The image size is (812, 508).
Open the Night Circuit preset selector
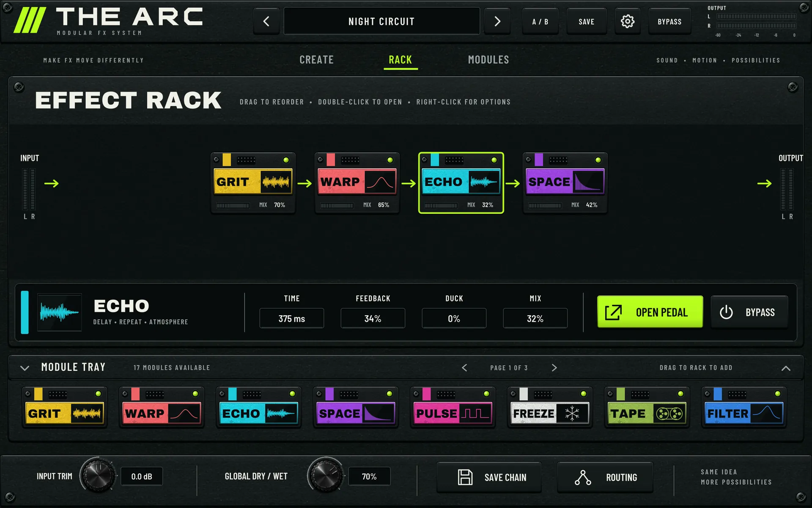point(381,21)
